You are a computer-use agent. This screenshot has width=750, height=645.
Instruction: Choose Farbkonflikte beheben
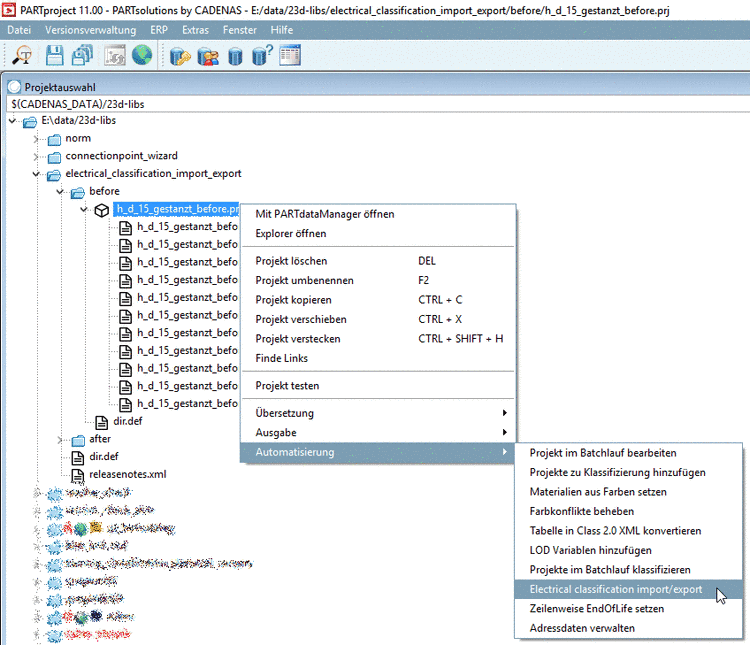pos(629,512)
